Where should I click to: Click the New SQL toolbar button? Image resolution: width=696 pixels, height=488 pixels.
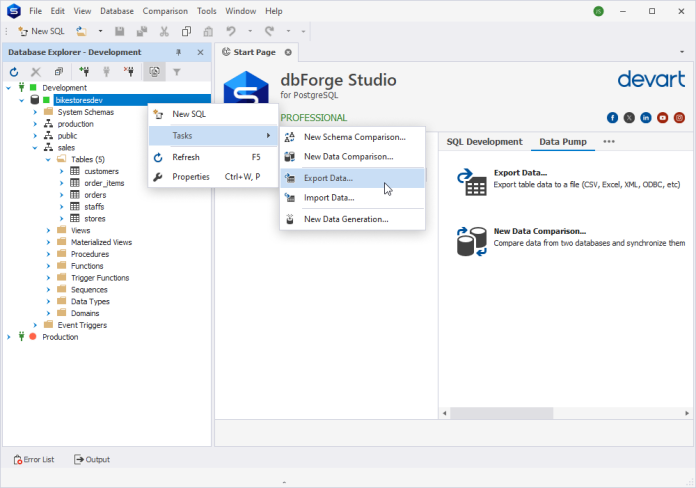pyautogui.click(x=41, y=31)
